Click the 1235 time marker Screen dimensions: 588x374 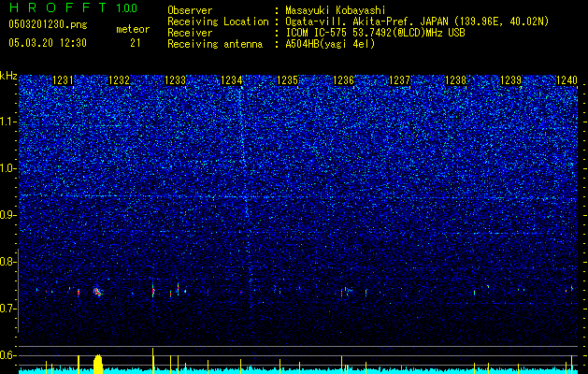287,80
